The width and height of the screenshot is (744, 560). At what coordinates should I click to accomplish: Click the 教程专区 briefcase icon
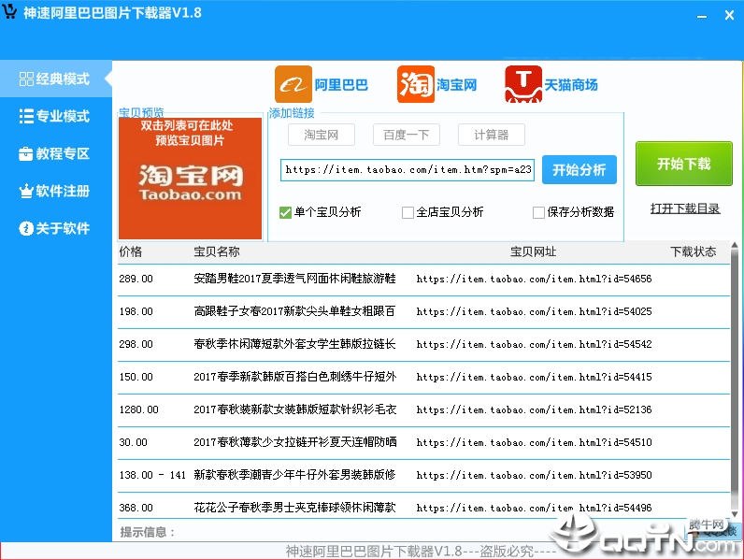(25, 153)
